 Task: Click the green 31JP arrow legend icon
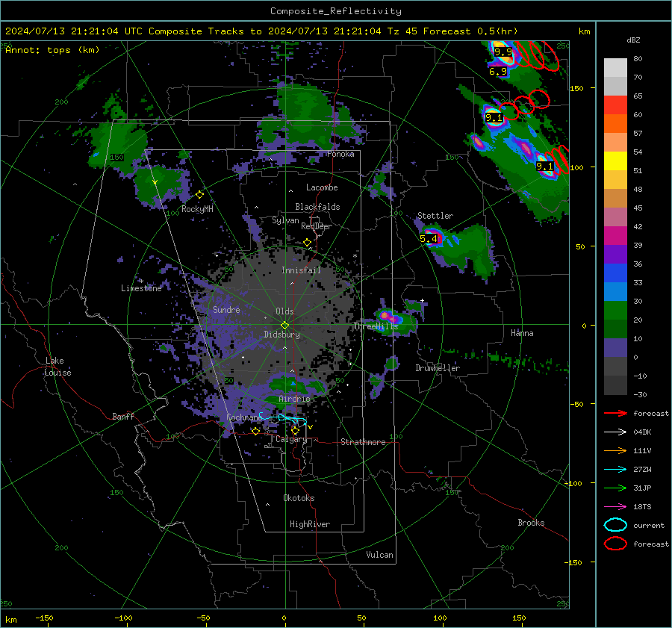pyautogui.click(x=615, y=488)
